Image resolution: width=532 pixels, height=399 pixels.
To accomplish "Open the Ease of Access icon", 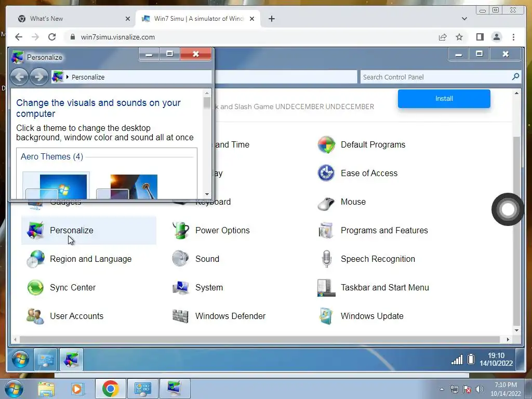I will [326, 174].
